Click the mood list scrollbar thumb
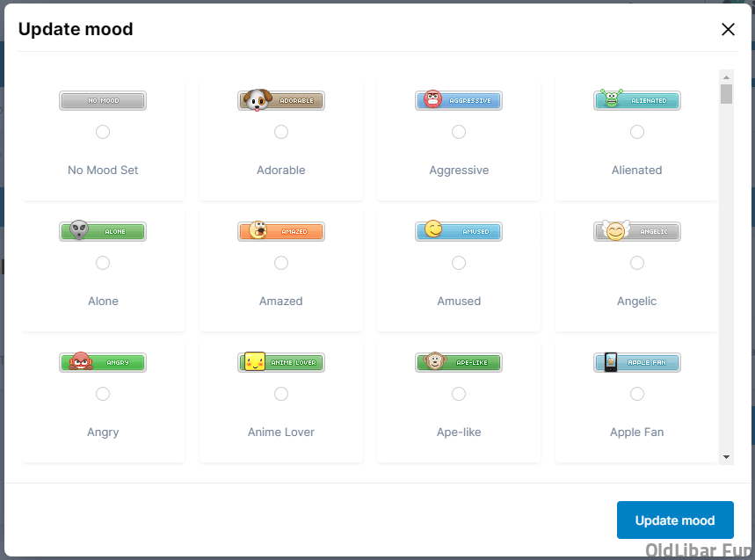 click(x=726, y=94)
